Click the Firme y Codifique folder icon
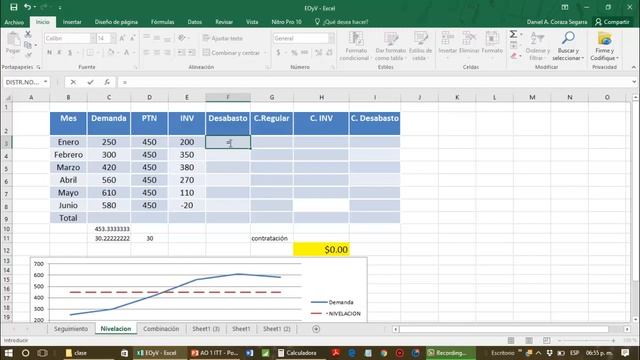The image size is (640, 360). [604, 39]
